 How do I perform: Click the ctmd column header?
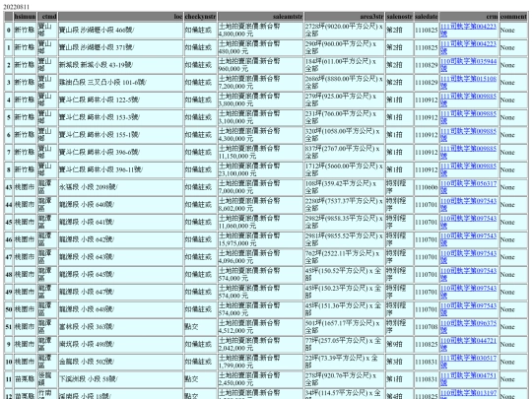(47, 17)
